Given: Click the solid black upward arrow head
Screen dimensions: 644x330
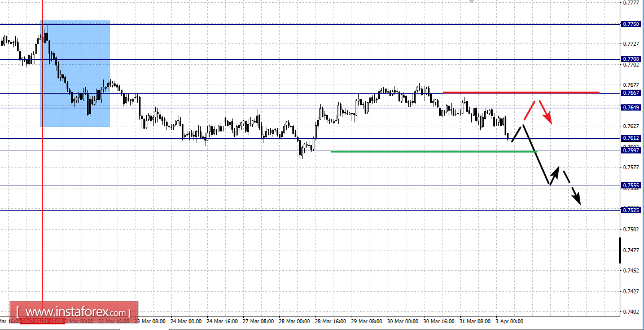Looking at the screenshot, I should pos(555,171).
